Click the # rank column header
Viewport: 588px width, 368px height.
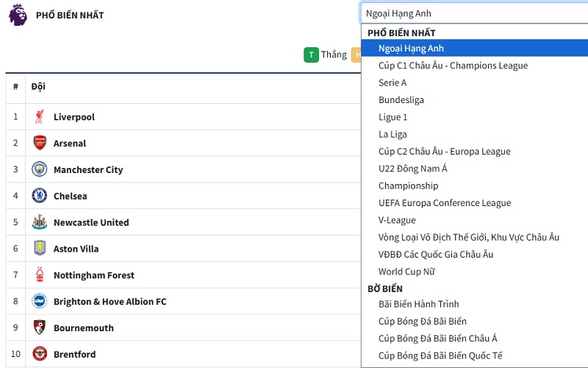coord(15,87)
